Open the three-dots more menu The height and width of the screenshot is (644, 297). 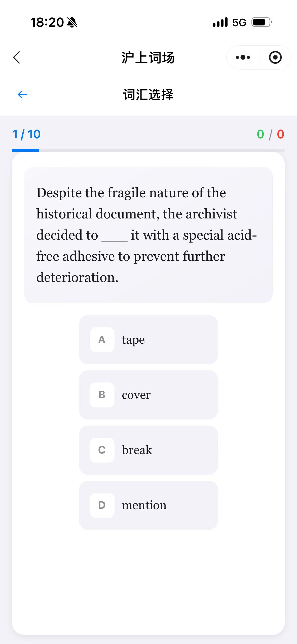(x=243, y=57)
